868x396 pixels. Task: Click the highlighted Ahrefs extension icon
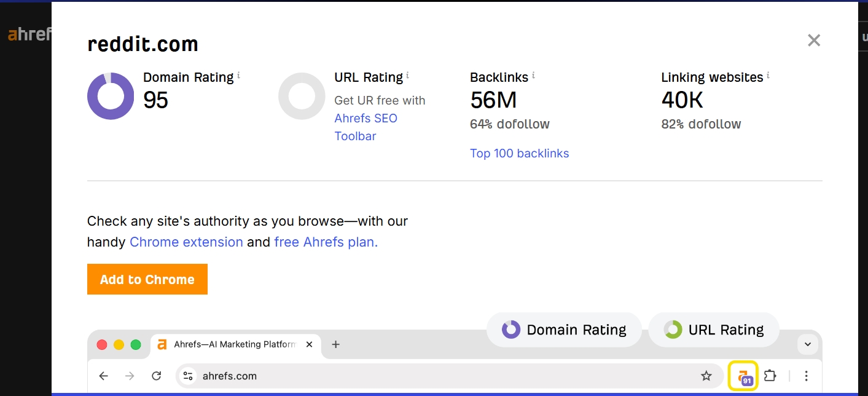pyautogui.click(x=743, y=376)
